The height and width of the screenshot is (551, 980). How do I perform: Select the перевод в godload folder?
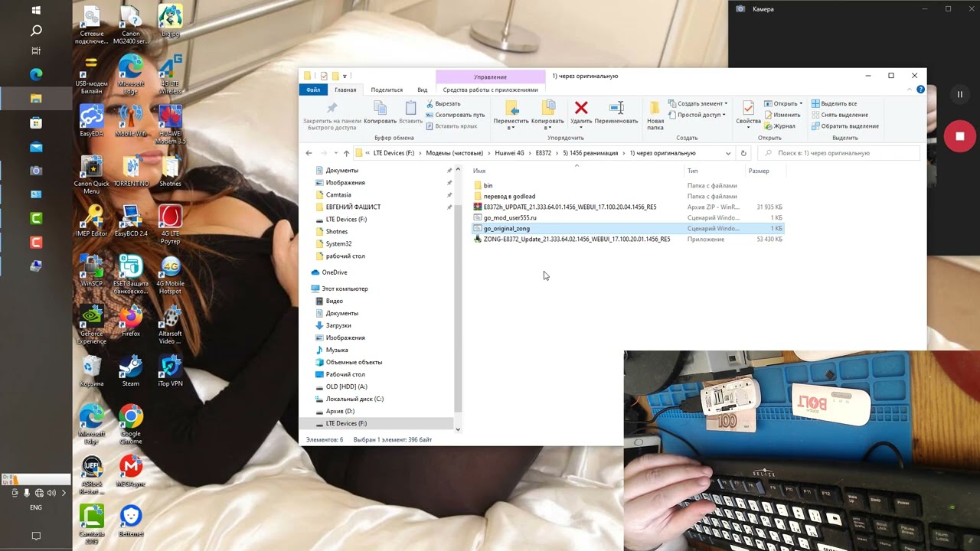pyautogui.click(x=509, y=196)
